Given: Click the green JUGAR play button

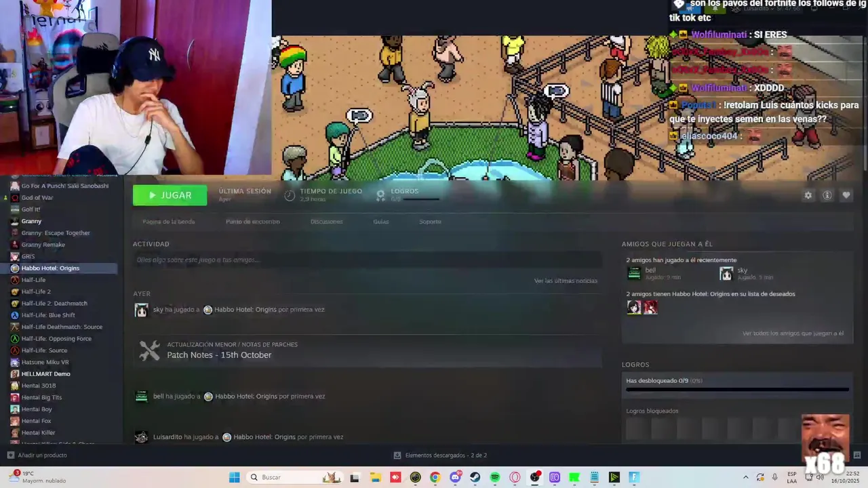Looking at the screenshot, I should 170,195.
